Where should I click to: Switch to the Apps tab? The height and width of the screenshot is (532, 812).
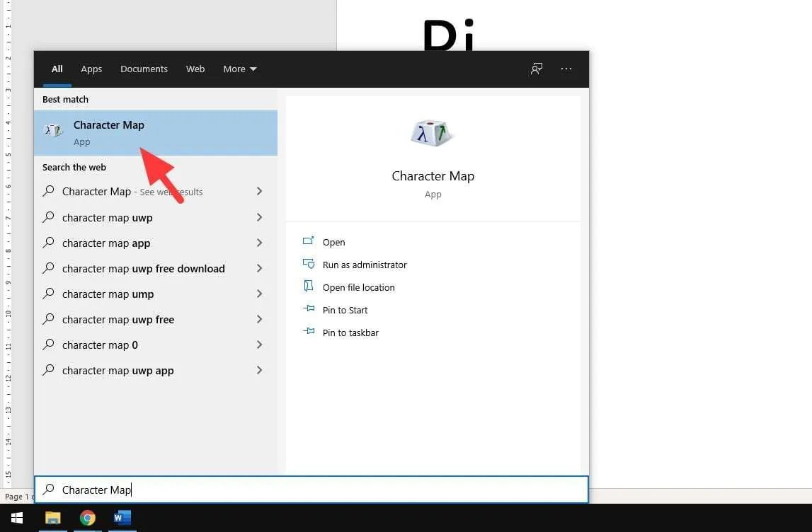point(91,69)
